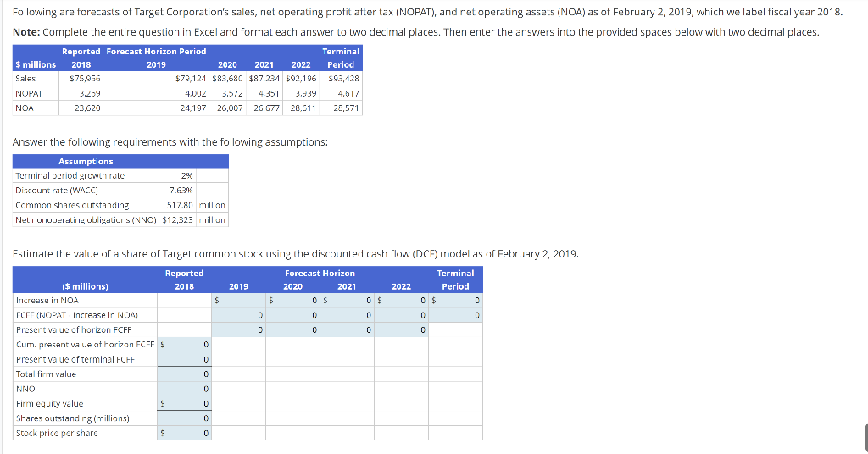868x454 pixels.
Task: Click the Firm equity value input field
Action: 184,404
